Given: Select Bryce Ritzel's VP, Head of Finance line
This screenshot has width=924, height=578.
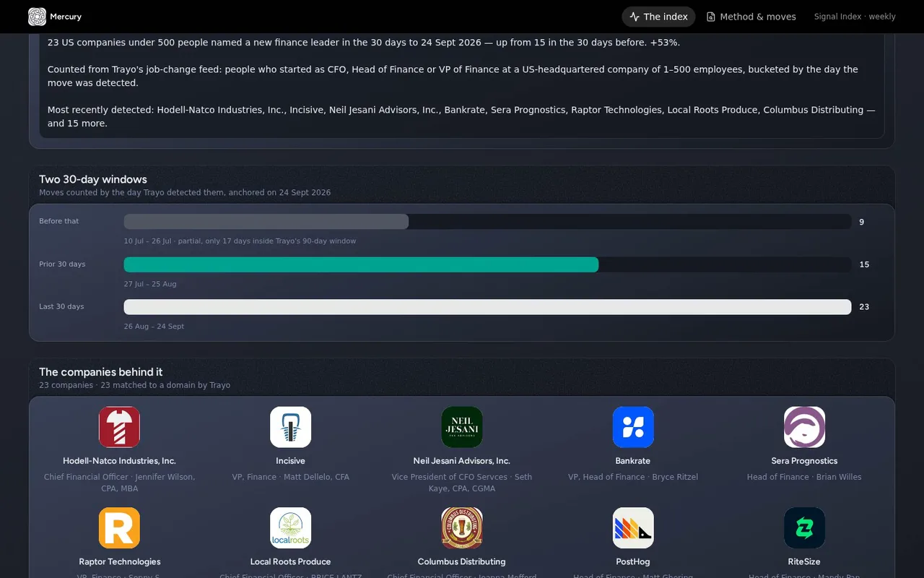Looking at the screenshot, I should tap(633, 477).
